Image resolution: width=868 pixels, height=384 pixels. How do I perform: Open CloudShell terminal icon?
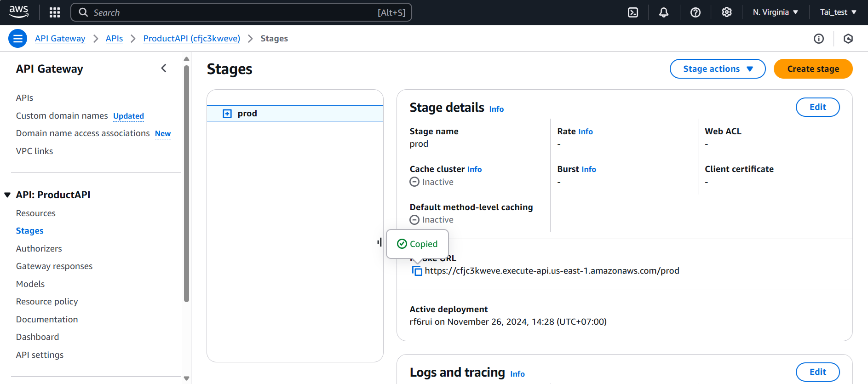633,12
